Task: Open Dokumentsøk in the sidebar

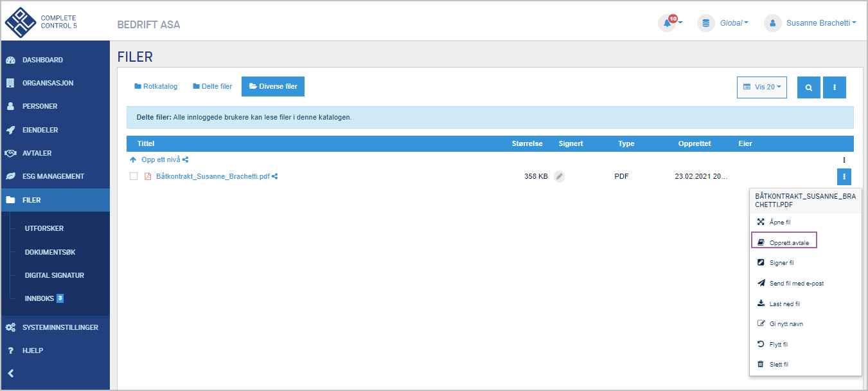Action: coord(49,252)
